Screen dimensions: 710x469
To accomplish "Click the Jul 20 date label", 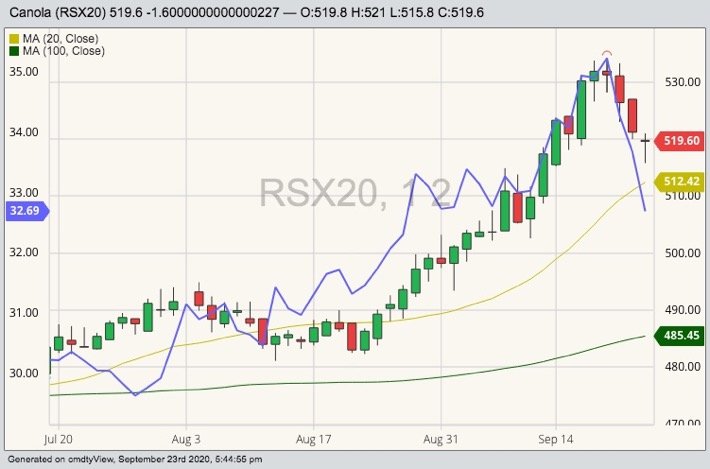I will point(59,439).
